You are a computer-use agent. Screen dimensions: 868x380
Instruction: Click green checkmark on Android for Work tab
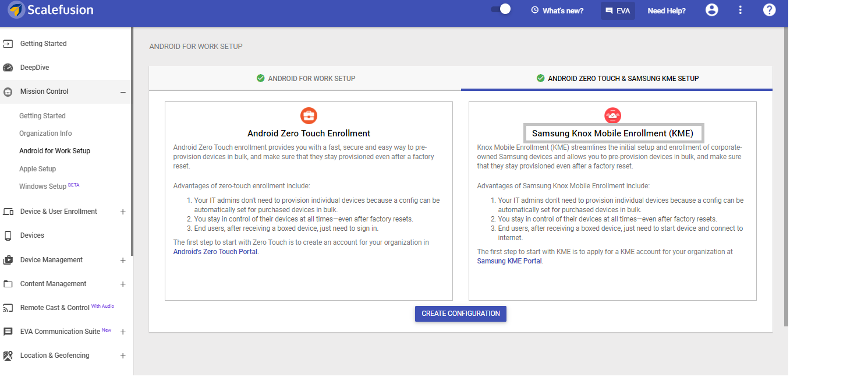pyautogui.click(x=261, y=78)
